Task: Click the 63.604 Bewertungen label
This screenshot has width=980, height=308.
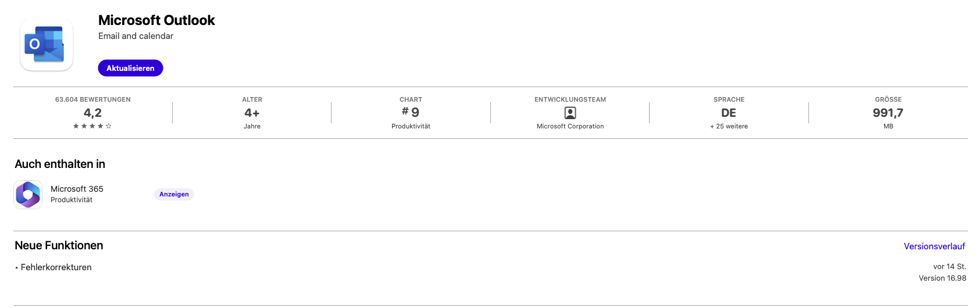Action: [92, 99]
